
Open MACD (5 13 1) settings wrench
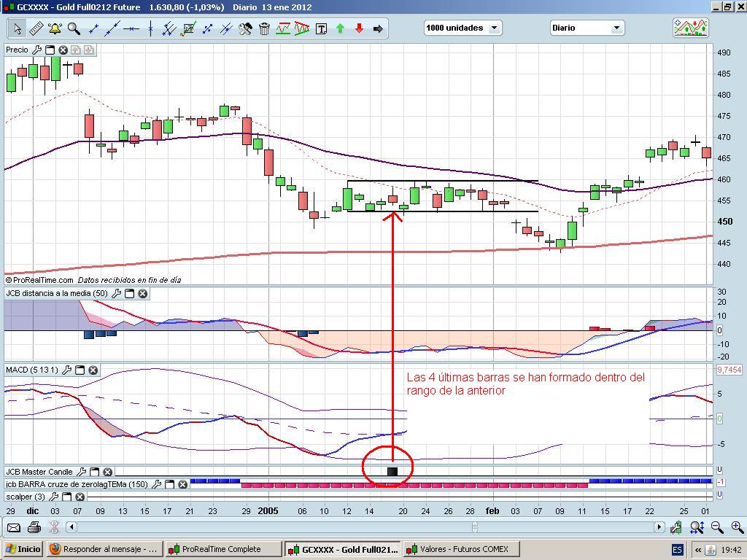coord(66,370)
